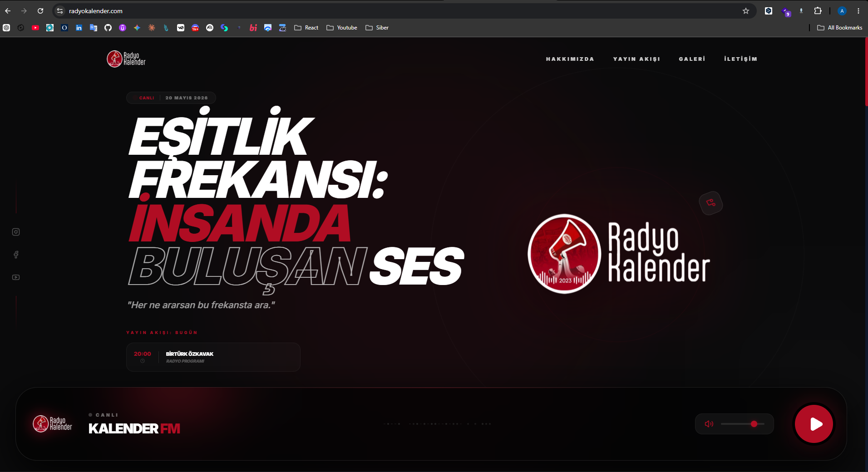This screenshot has width=868, height=472.
Task: Click the radyokalender.com address bar
Action: [404, 11]
